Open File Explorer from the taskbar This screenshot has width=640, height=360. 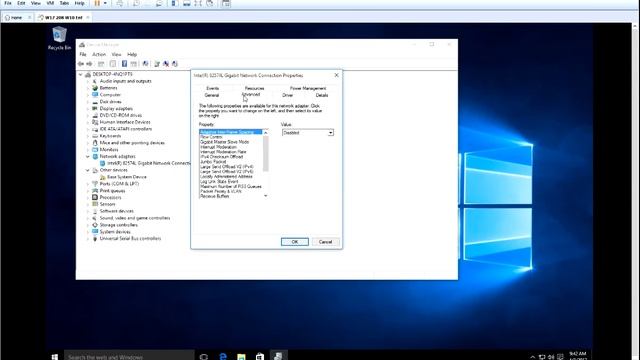pos(241,356)
